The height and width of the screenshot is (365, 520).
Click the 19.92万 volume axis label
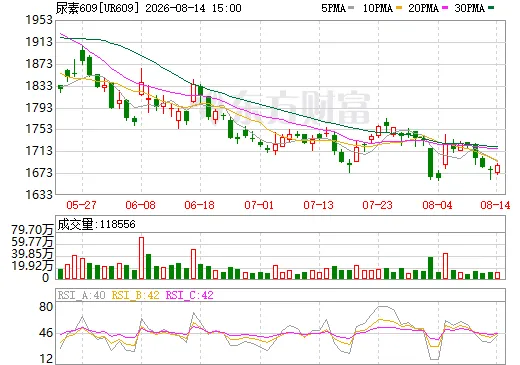(32, 266)
